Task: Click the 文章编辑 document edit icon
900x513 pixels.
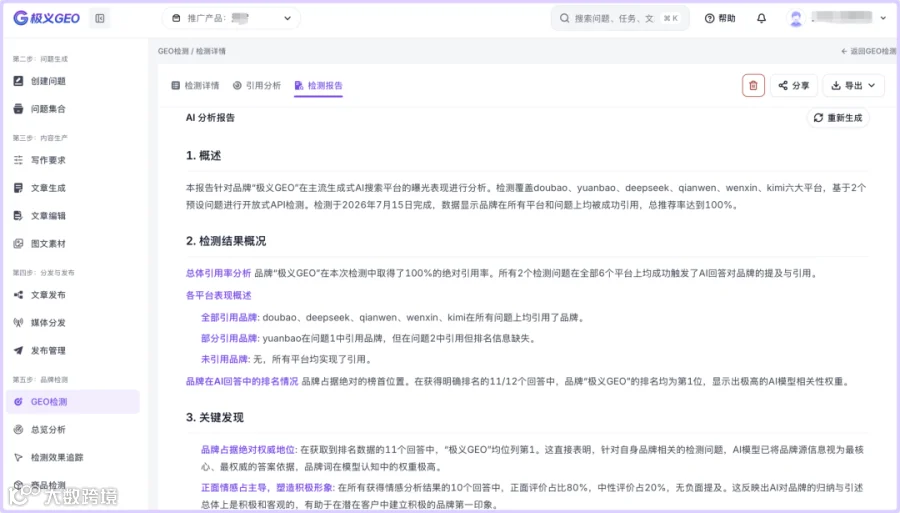Action: point(18,216)
